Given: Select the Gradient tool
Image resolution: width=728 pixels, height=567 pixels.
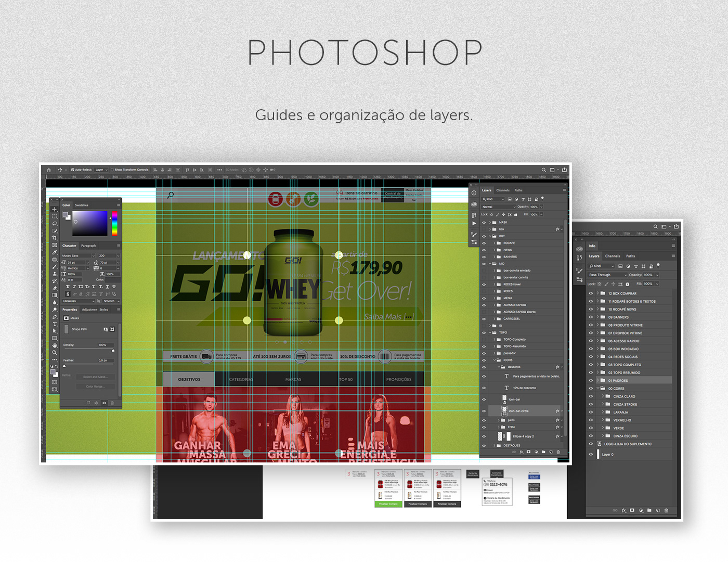Looking at the screenshot, I should point(55,295).
